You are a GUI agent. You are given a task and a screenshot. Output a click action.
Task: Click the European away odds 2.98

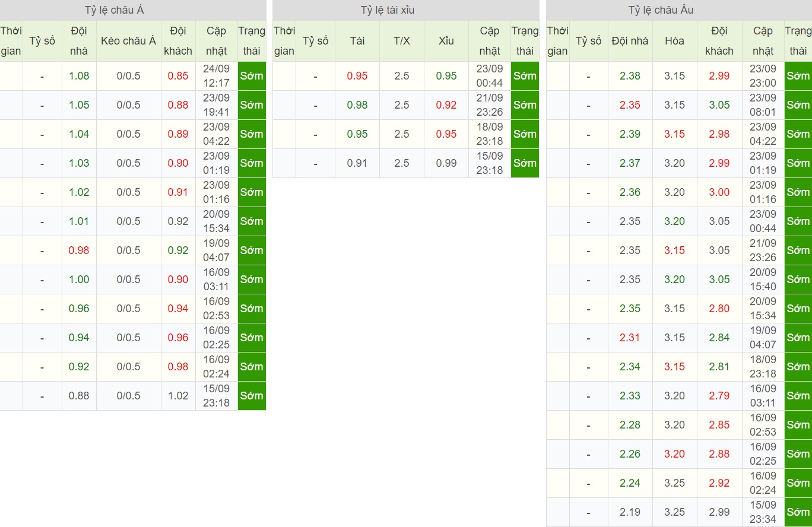tap(719, 134)
